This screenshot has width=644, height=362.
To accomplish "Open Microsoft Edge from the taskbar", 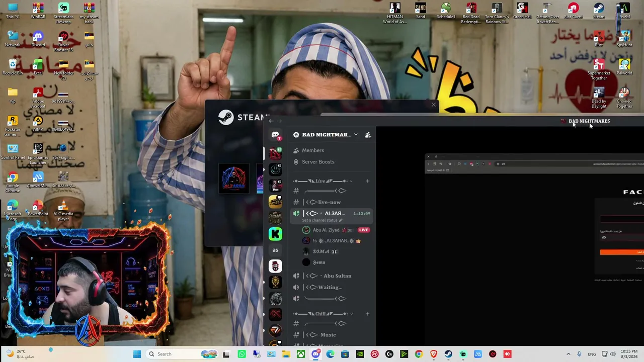I will (x=330, y=354).
